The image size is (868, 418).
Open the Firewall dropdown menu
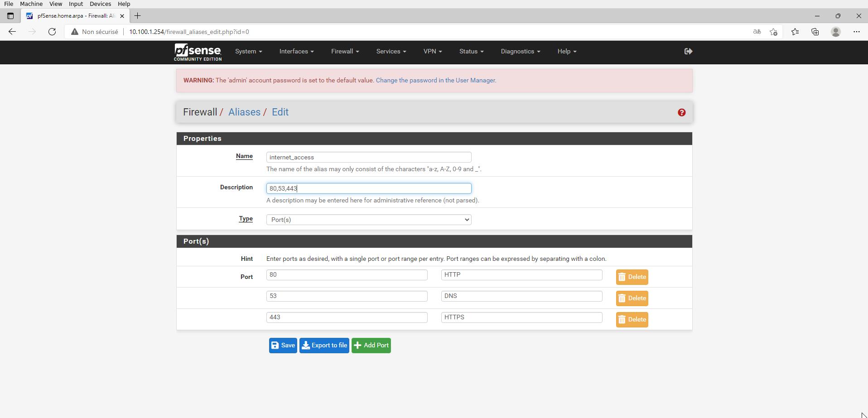(345, 52)
